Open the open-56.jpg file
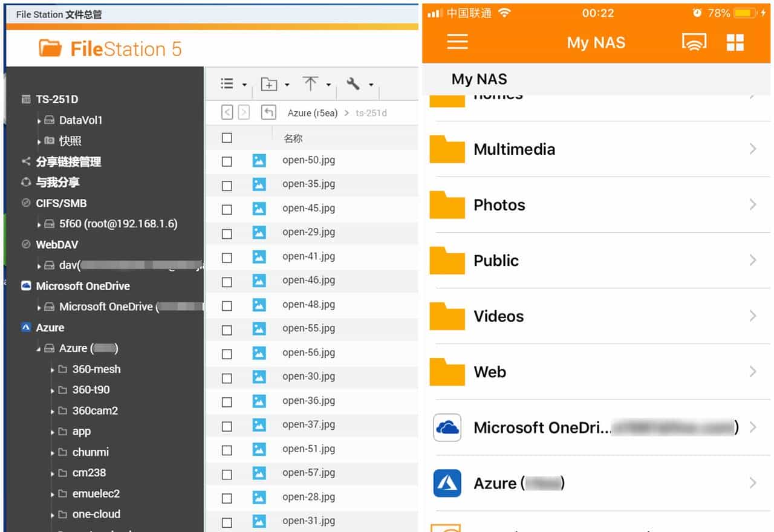The height and width of the screenshot is (532, 774). pos(308,352)
